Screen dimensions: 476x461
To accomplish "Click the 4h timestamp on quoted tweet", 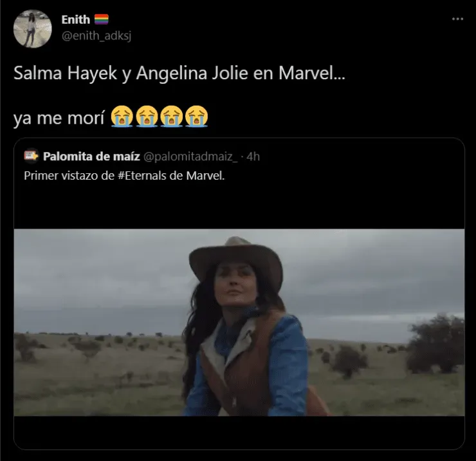I will tap(253, 156).
